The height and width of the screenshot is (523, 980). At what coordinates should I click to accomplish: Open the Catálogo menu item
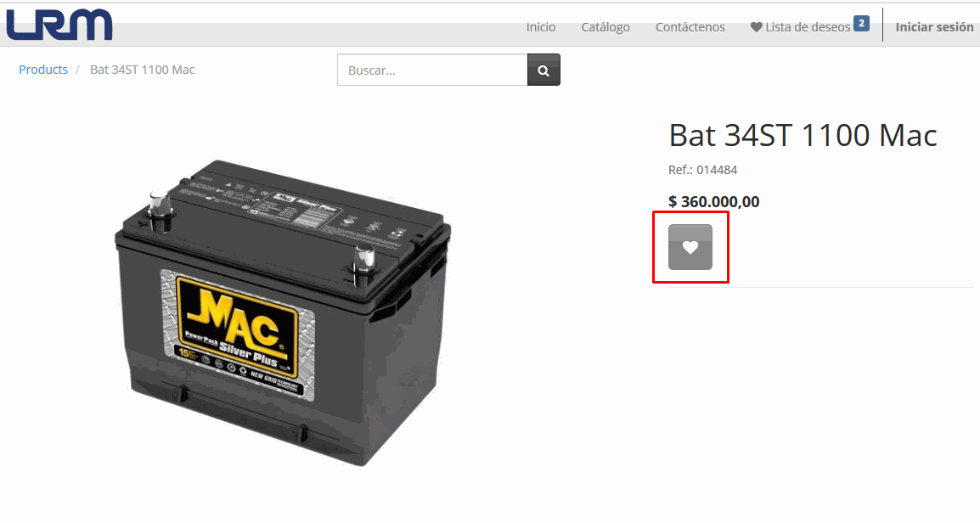click(x=605, y=27)
